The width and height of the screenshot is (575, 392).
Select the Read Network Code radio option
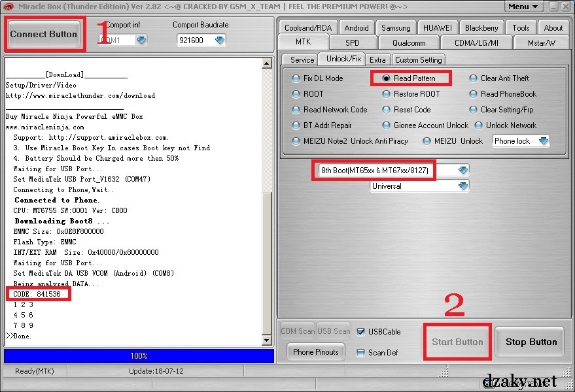329,110
